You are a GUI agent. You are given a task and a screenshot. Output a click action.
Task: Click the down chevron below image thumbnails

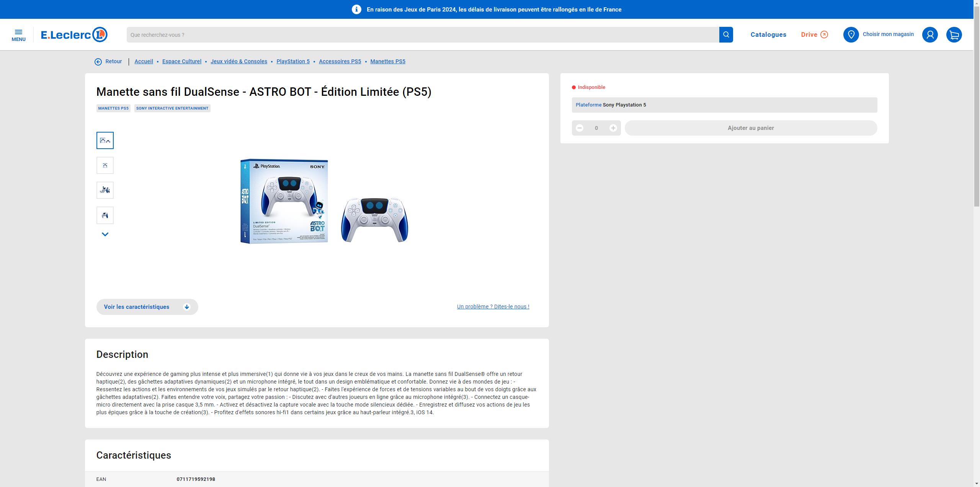[x=105, y=234]
